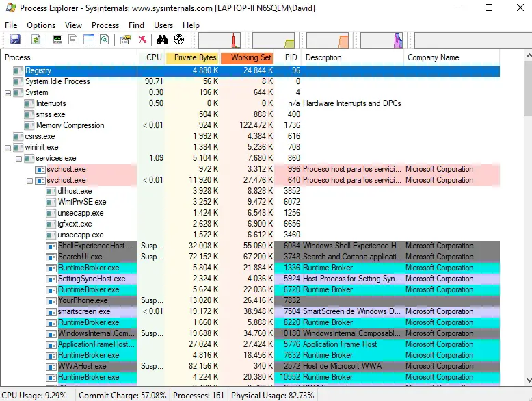Click the binoculars Find icon
Screen dimensions: 532x401
point(163,40)
